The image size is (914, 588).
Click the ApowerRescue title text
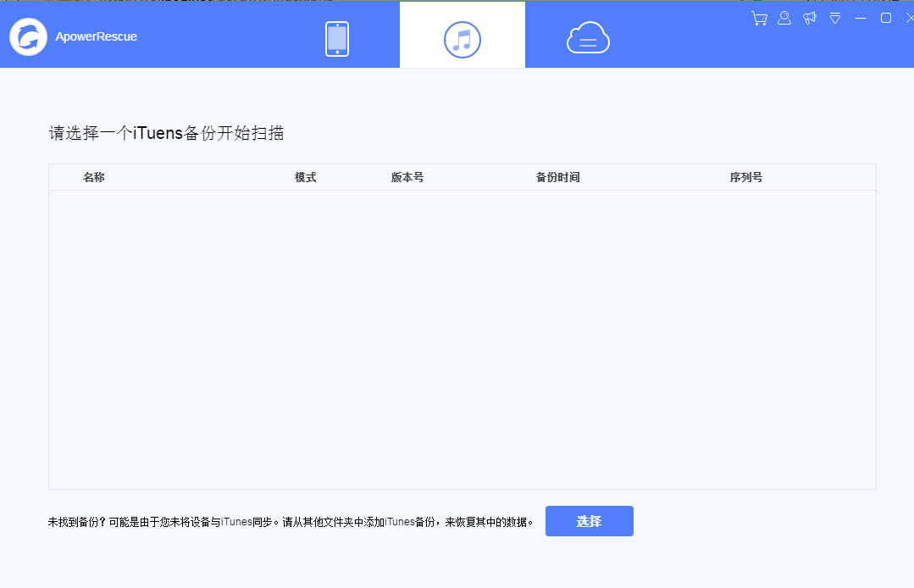[97, 36]
